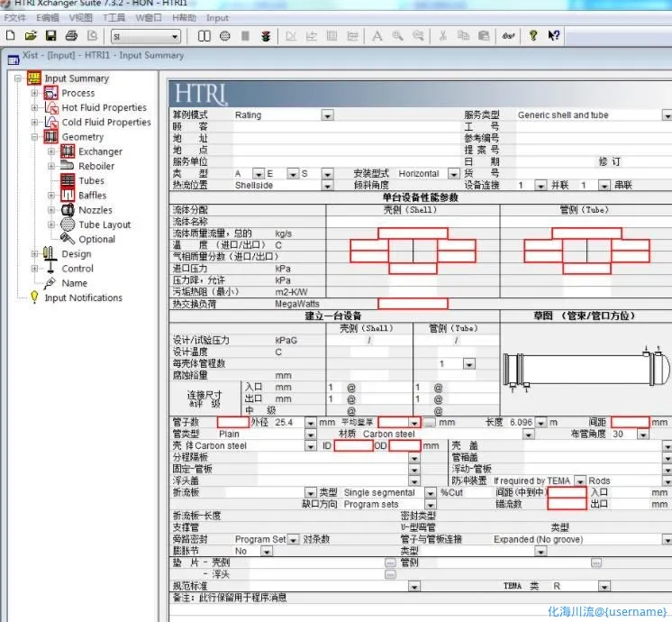Click the Tube Layout tree icon
The height and width of the screenshot is (622, 672).
[68, 224]
